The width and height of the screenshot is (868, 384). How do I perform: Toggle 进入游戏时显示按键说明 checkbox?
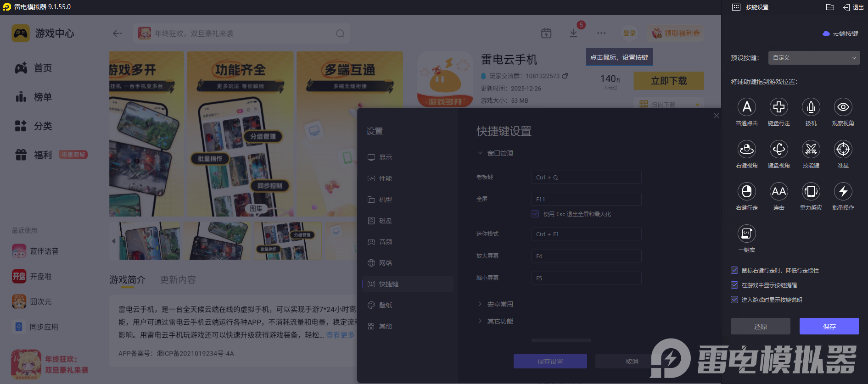pyautogui.click(x=734, y=300)
